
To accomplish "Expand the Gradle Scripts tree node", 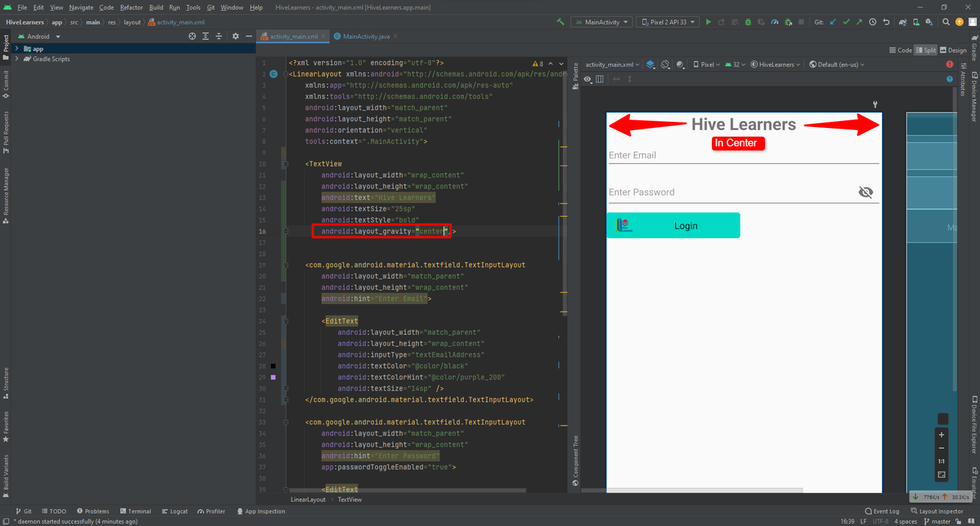I will (17, 59).
